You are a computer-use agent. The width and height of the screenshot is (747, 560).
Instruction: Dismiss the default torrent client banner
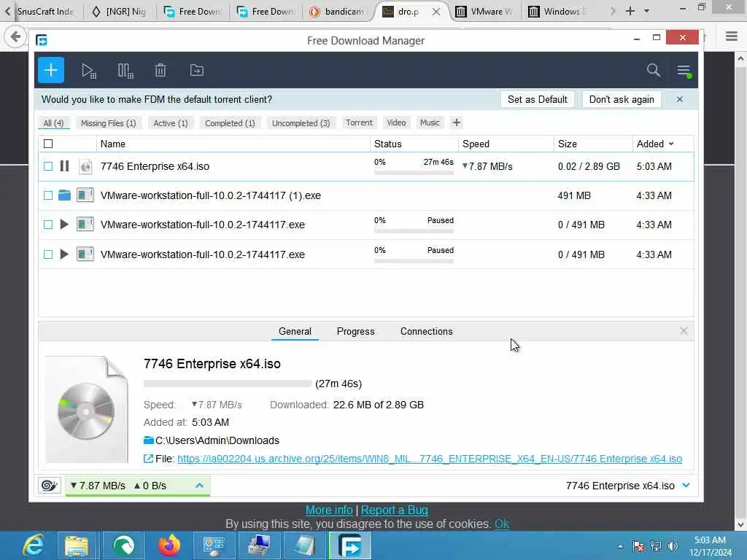(x=680, y=99)
